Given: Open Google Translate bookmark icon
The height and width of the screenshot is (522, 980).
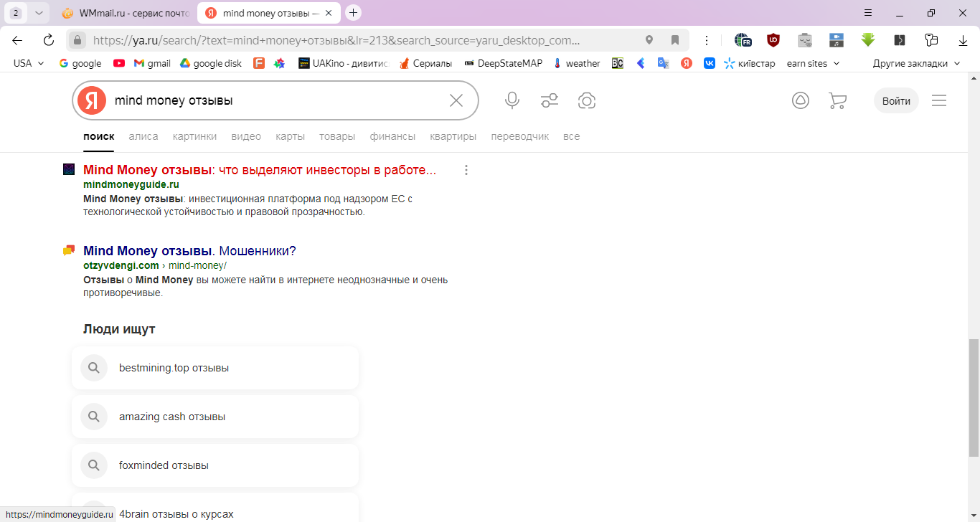Looking at the screenshot, I should tap(664, 63).
